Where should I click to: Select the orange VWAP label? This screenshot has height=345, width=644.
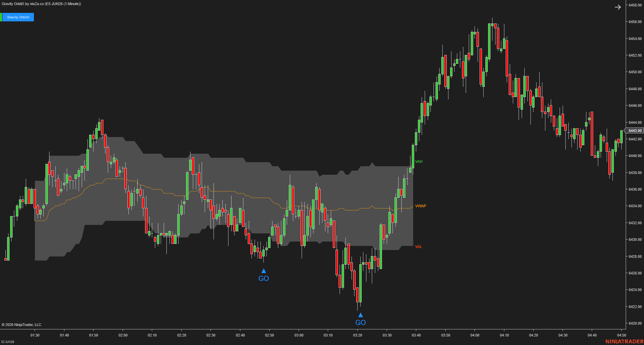(420, 206)
